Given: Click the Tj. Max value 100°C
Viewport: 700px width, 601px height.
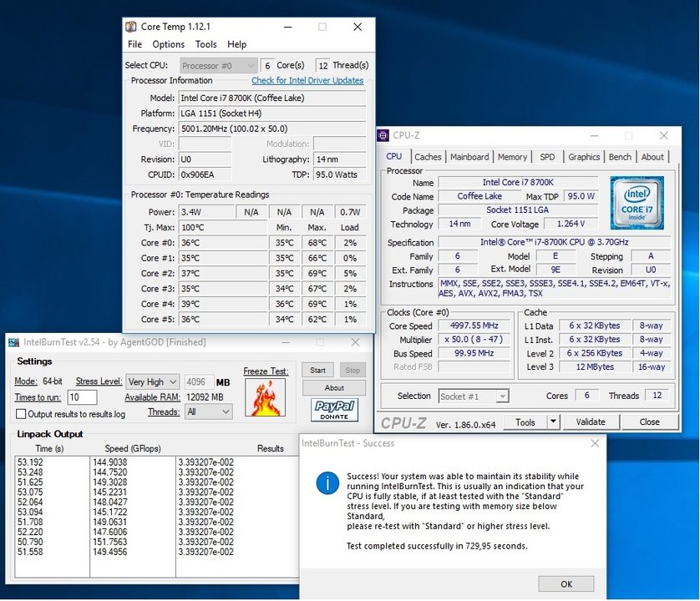Looking at the screenshot, I should [x=223, y=228].
